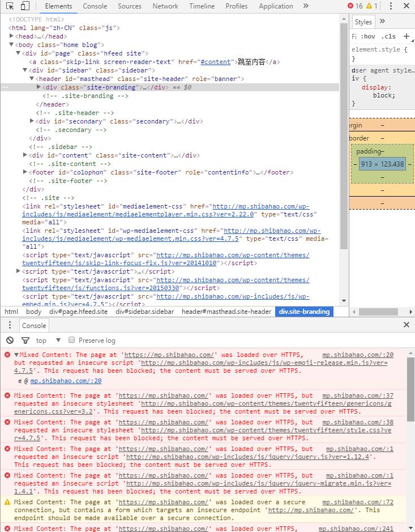Clear the console with the clear icon
Screen dimensions: 415x532
[x=10, y=341]
